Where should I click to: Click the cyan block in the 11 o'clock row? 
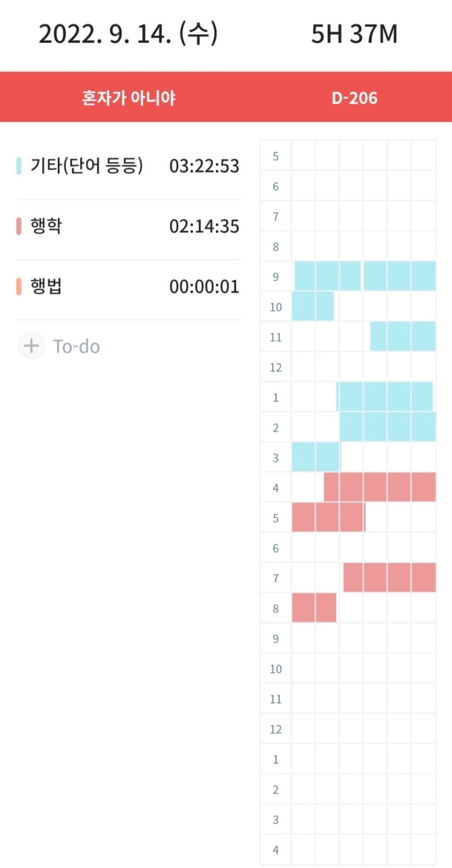click(x=403, y=336)
